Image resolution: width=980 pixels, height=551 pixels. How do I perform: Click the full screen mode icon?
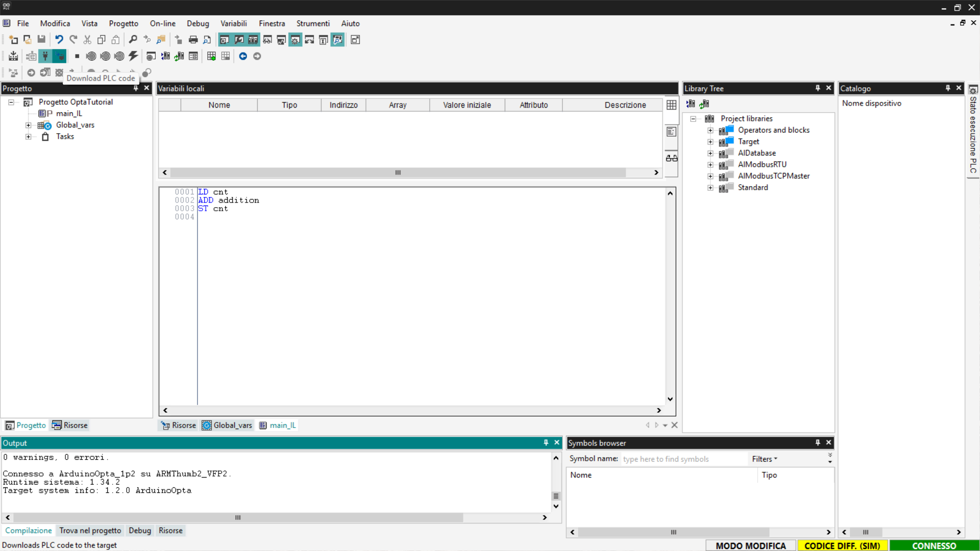pos(355,40)
